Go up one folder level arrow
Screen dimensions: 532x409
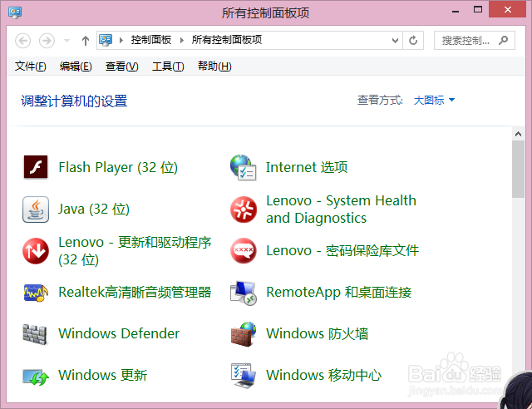coord(86,41)
